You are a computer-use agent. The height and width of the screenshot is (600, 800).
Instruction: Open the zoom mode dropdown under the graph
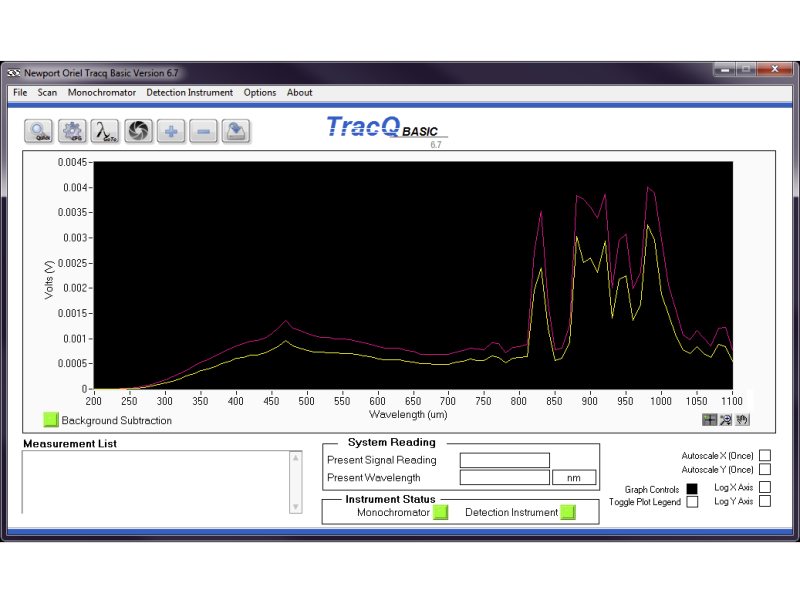point(725,420)
